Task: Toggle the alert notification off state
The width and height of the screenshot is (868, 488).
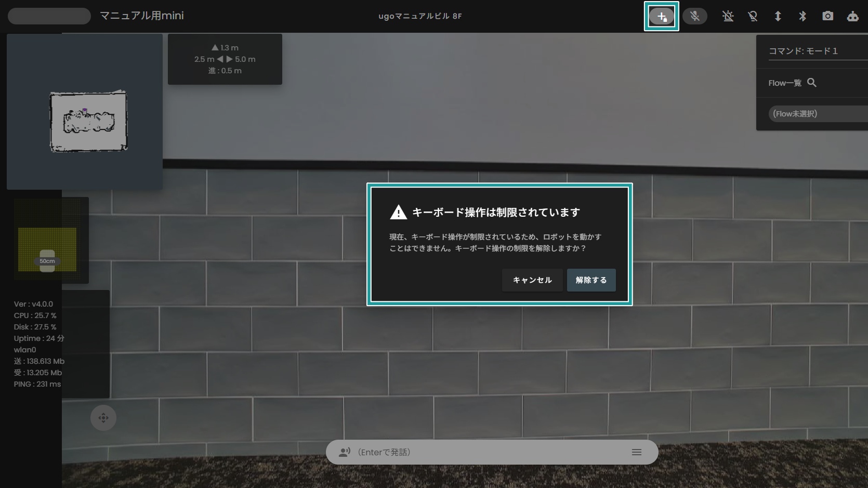Action: (x=728, y=16)
